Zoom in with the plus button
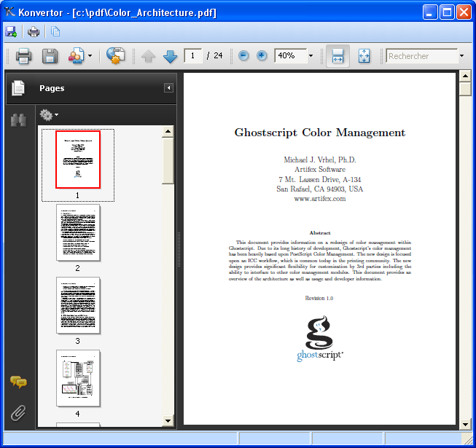 pos(262,56)
